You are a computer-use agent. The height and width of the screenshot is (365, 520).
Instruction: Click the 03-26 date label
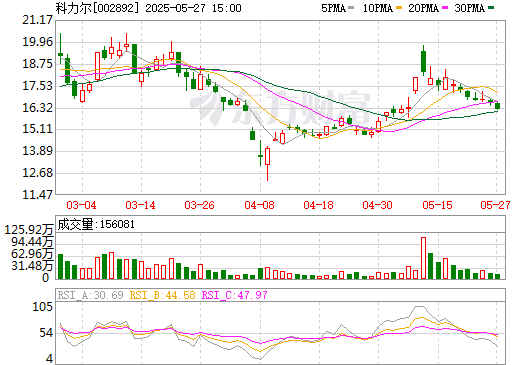click(x=199, y=205)
